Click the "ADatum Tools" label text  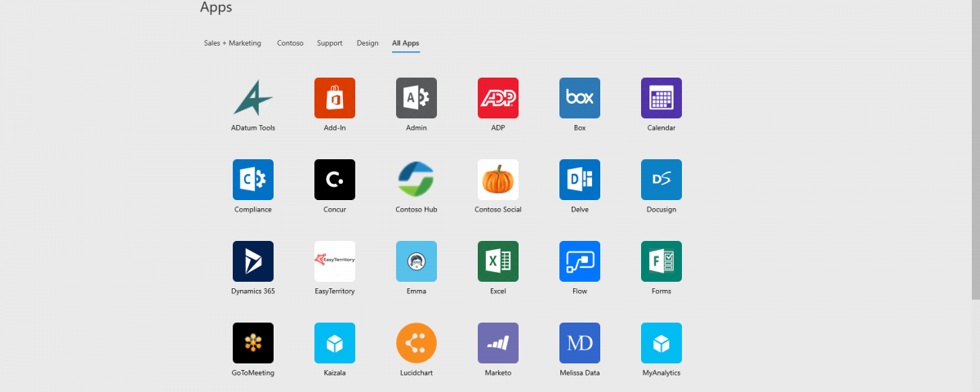coord(253,128)
